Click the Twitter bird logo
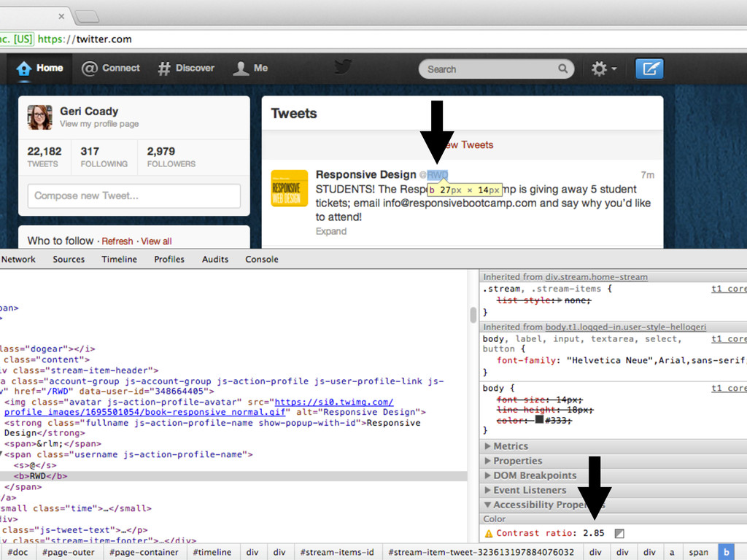The width and height of the screenshot is (747, 560). point(343,66)
